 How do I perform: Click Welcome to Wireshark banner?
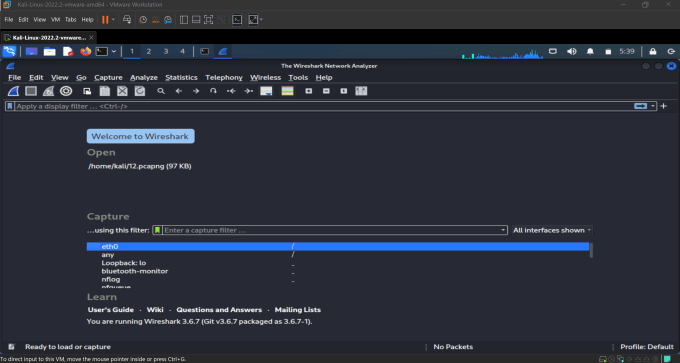point(141,136)
